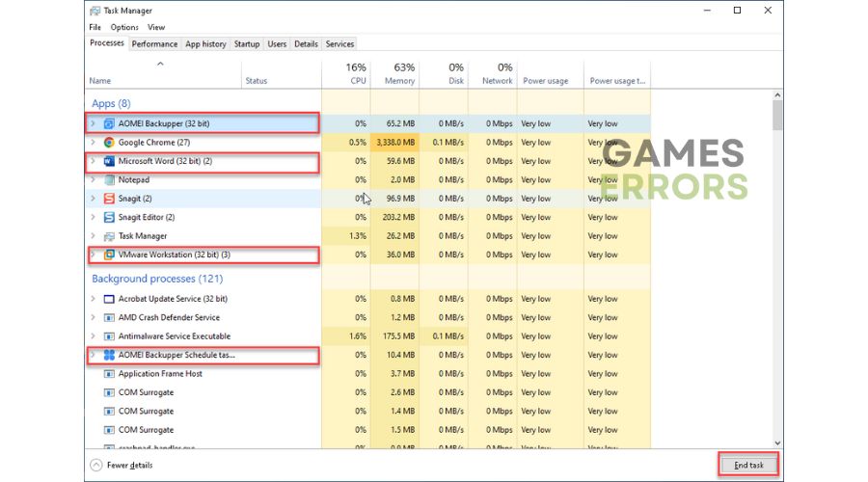The image size is (868, 482).
Task: Switch to the App history tab
Action: point(205,43)
